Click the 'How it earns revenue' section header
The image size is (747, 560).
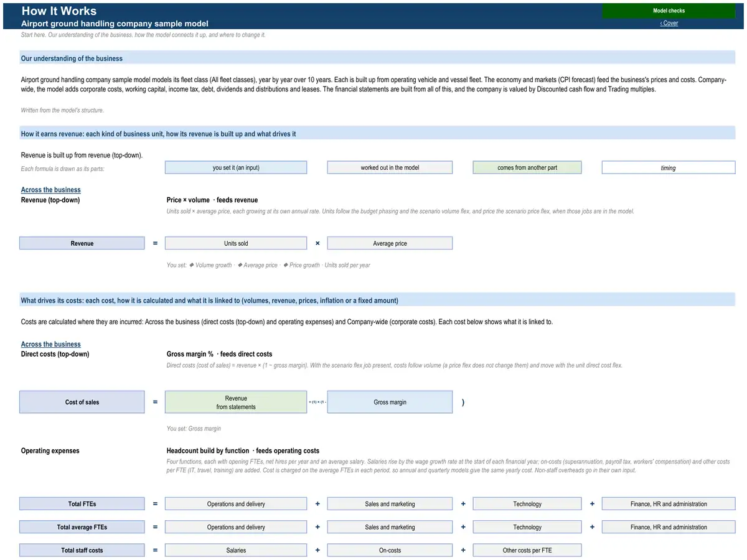tap(377, 134)
